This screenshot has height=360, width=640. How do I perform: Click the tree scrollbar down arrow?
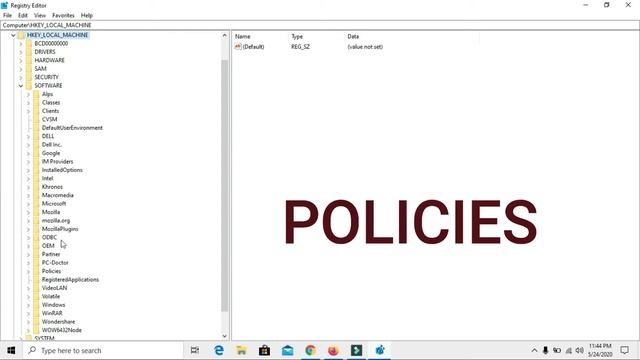tap(224, 336)
